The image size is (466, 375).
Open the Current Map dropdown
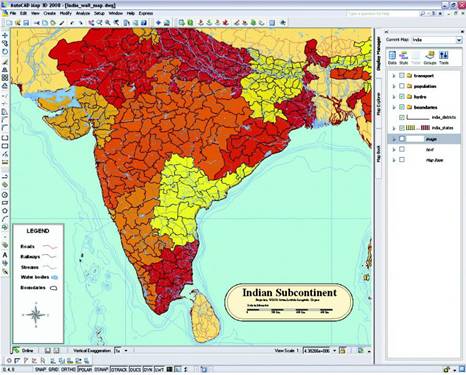click(437, 40)
